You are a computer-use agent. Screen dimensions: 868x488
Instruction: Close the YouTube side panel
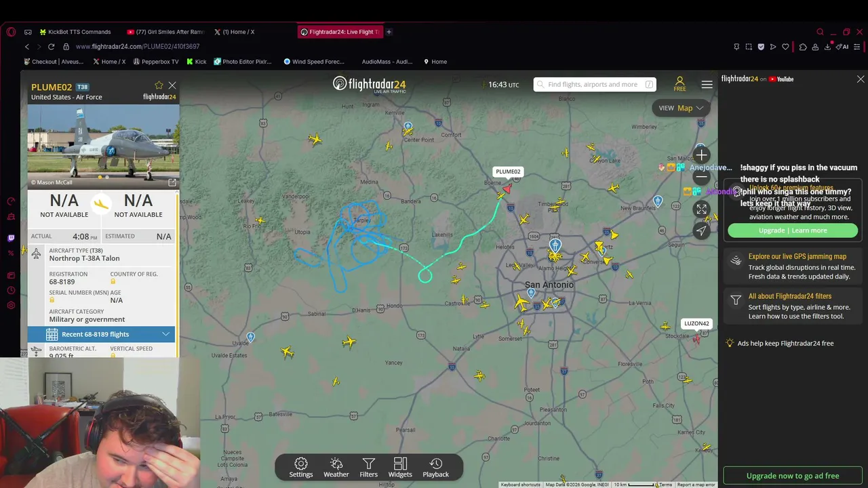pos(861,79)
